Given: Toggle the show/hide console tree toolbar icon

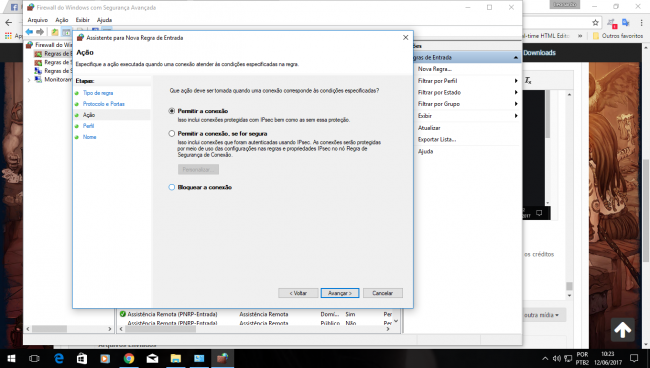Looking at the screenshot, I should coord(66,32).
